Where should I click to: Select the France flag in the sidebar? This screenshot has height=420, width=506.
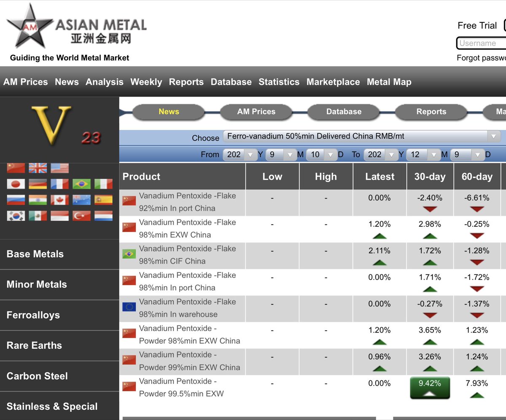[60, 184]
